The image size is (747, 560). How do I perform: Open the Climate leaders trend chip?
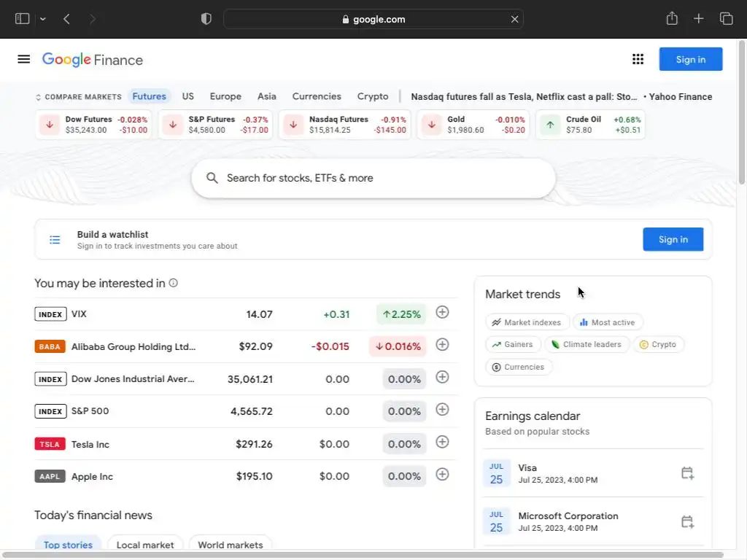[587, 344]
